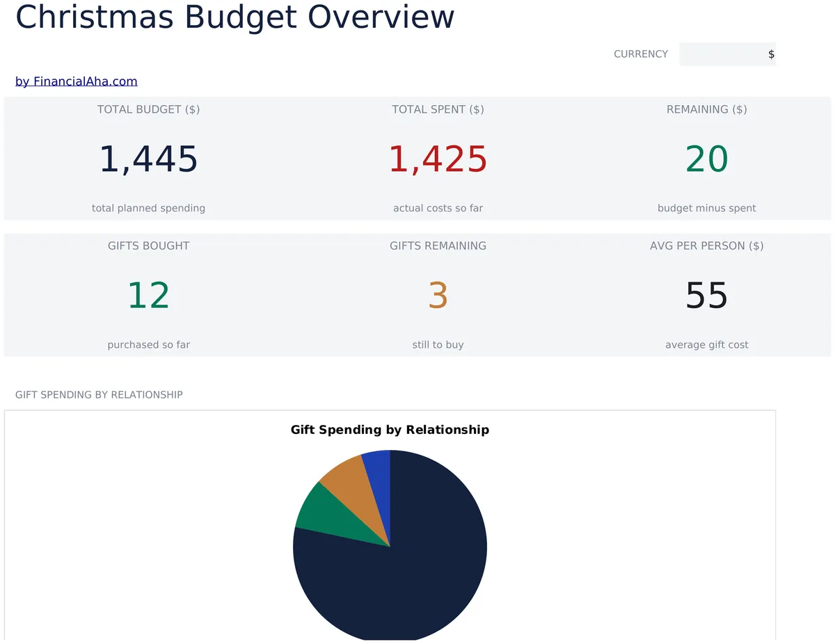Select the CURRENCY label
The height and width of the screenshot is (644, 835).
pos(641,54)
